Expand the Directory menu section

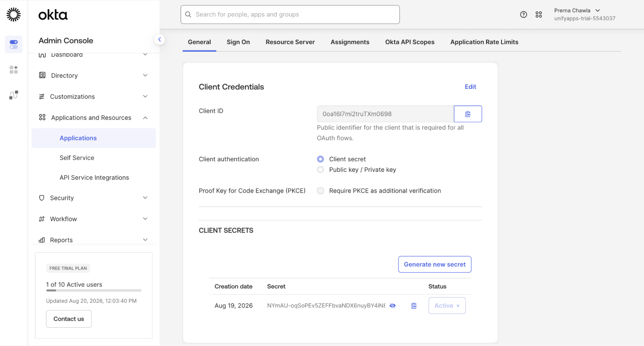click(x=145, y=75)
